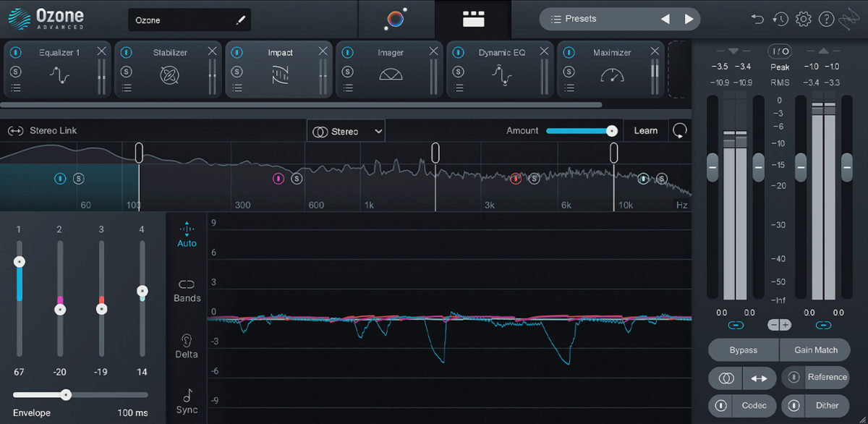Toggle power for Equalizer 1 module

pyautogui.click(x=16, y=53)
